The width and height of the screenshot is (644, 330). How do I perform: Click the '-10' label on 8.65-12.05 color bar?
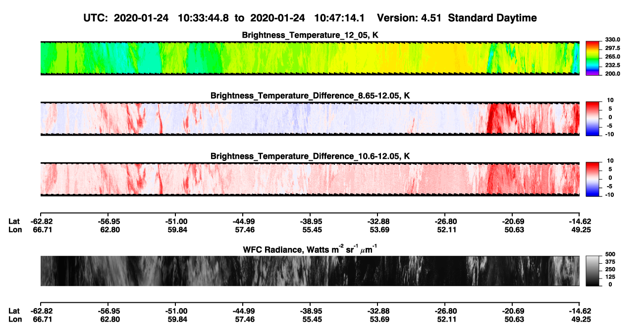[610, 134]
